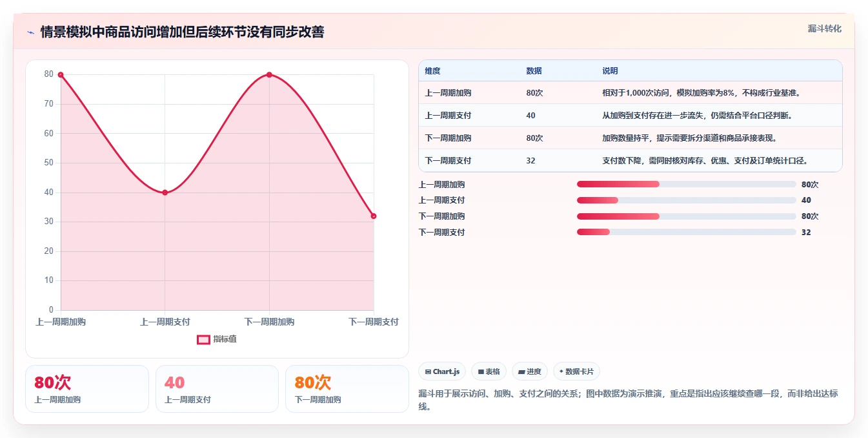The width and height of the screenshot is (868, 438).
Task: Click the 维度 column header
Action: click(433, 71)
